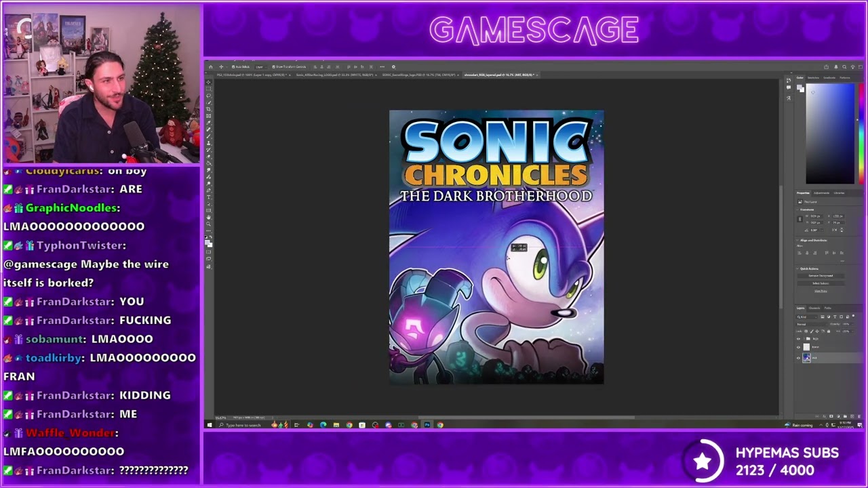This screenshot has height=488, width=868.
Task: Click the View More link
Action: click(821, 291)
